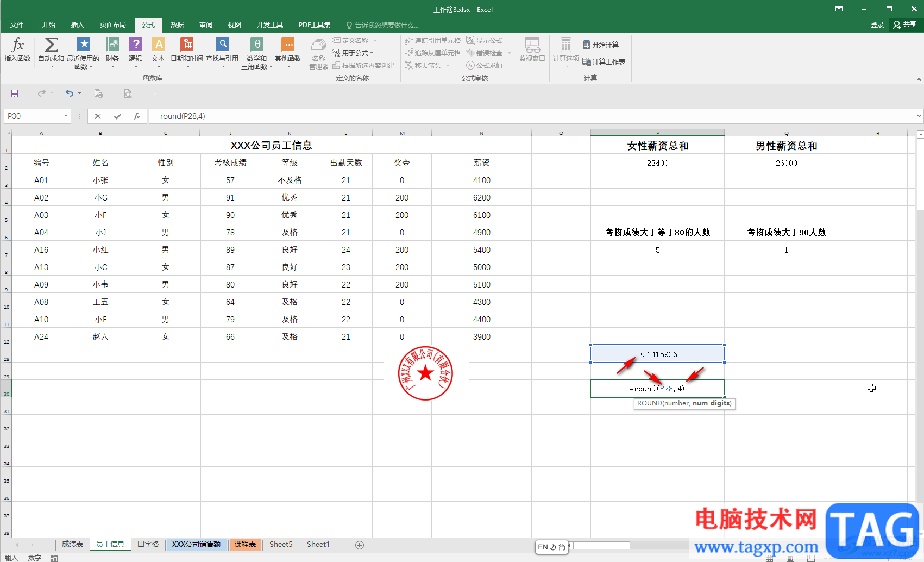This screenshot has width=924, height=562.
Task: Open the Logical functions menu
Action: point(135,53)
